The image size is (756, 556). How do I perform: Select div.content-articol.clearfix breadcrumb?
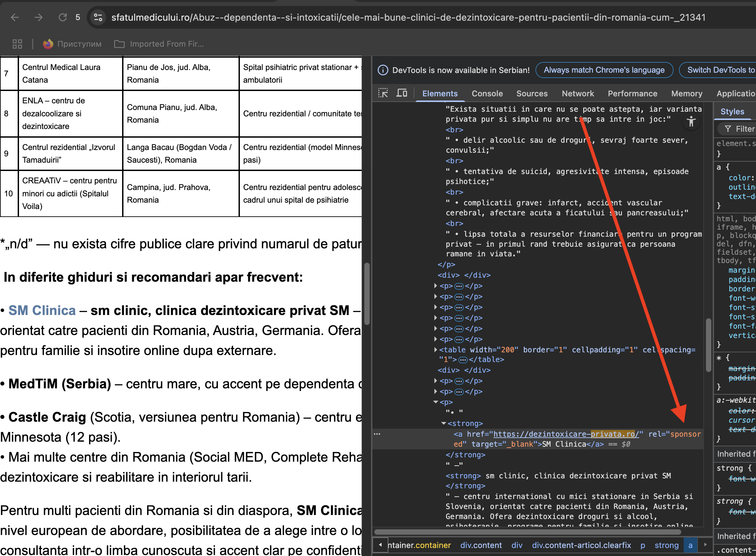(x=581, y=545)
